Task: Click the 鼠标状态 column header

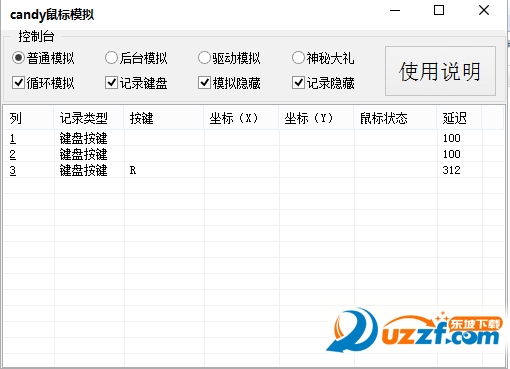Action: pos(395,118)
